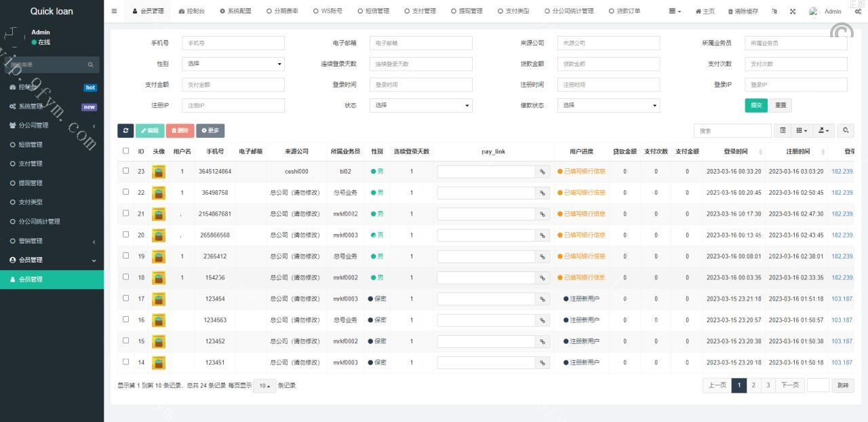Click the green 提交 submit button
Viewport: 868px width, 422px height.
(x=755, y=105)
